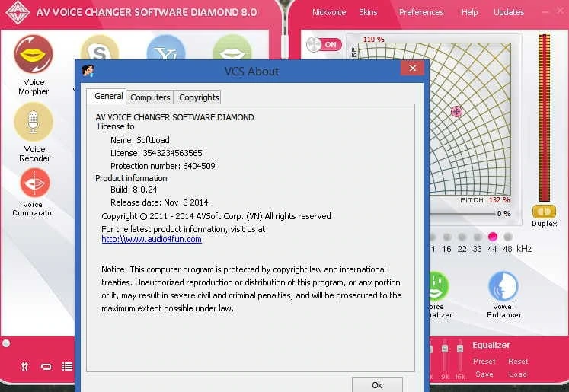
Task: Click the loop icon at bottom left
Action: pos(46,367)
